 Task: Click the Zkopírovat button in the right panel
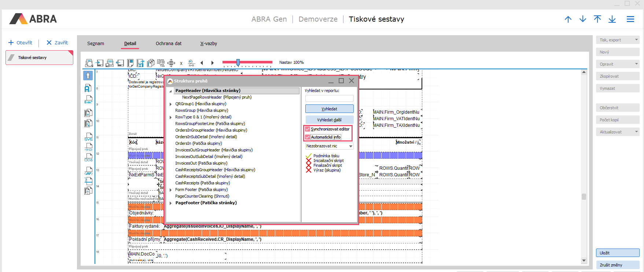click(x=618, y=76)
